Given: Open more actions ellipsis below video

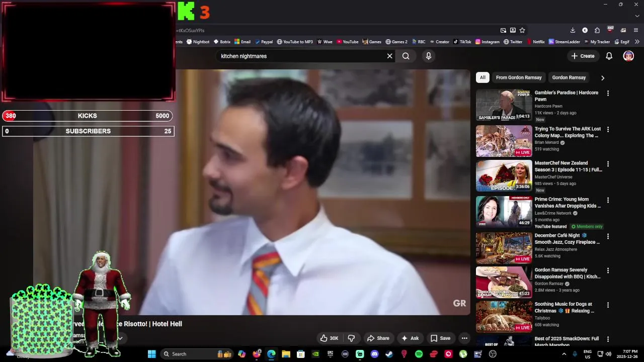Looking at the screenshot, I should pos(464,338).
